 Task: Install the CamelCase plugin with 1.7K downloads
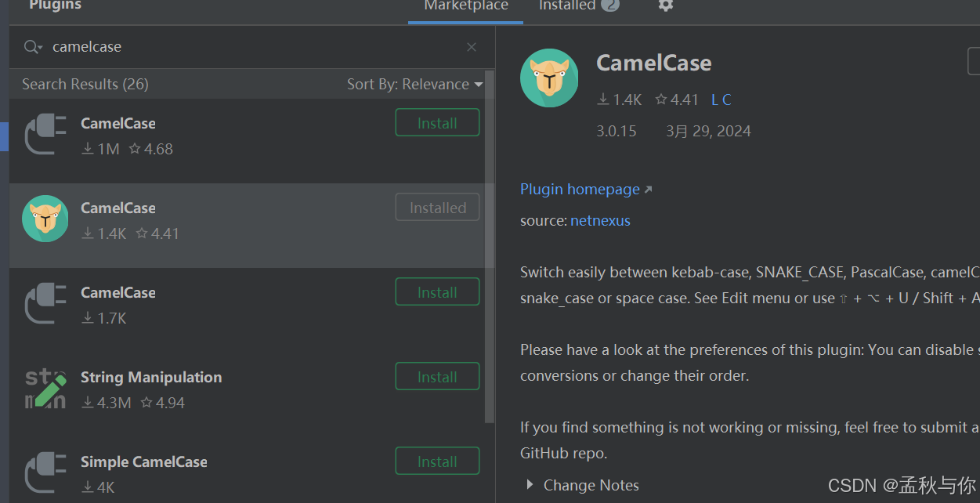coord(437,292)
